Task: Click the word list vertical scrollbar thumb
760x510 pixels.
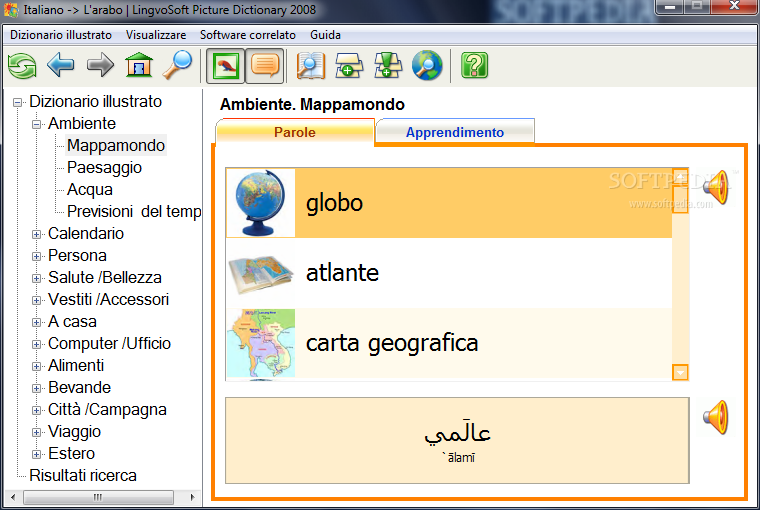Action: (681, 199)
